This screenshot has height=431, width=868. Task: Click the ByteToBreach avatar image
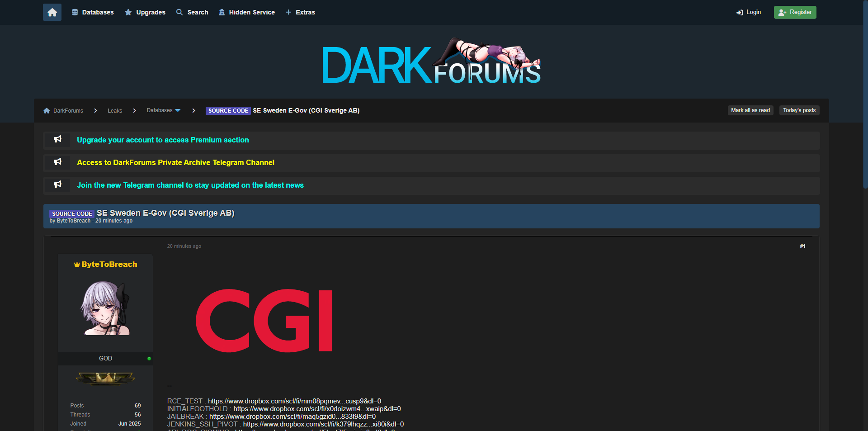[105, 308]
